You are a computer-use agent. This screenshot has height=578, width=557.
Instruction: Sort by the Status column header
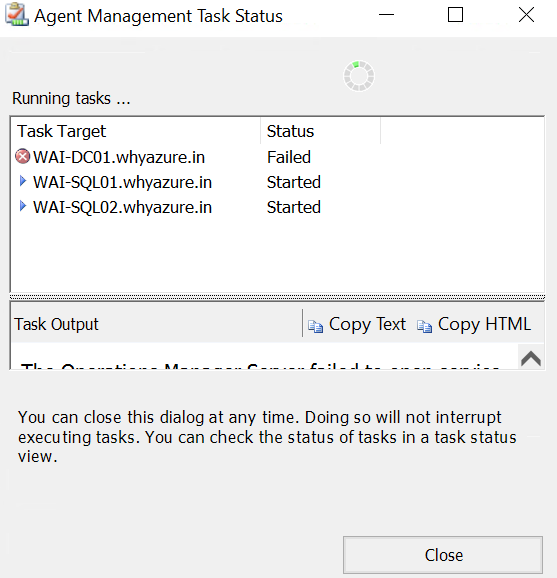click(x=320, y=131)
